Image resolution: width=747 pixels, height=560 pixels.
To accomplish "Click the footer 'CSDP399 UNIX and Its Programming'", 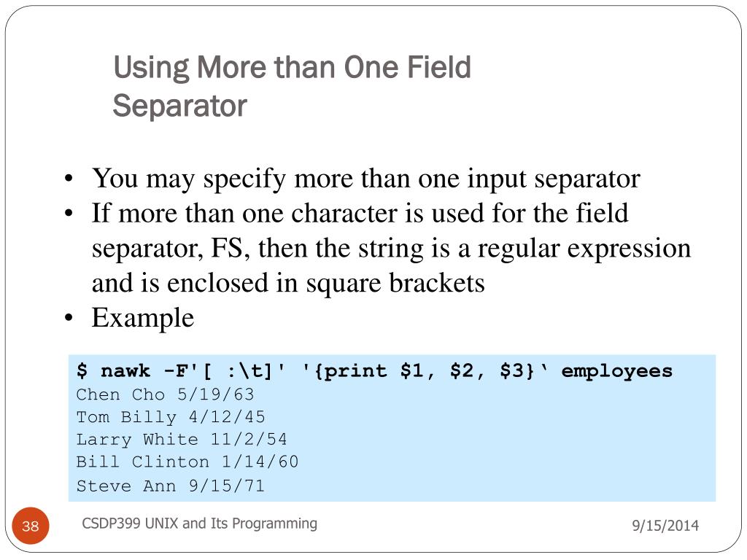I will tap(200, 524).
